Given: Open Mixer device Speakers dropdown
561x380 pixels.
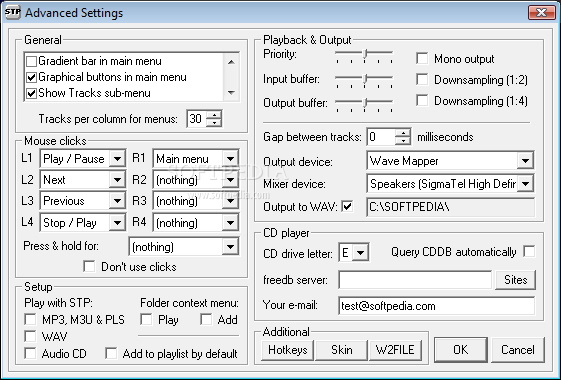Looking at the screenshot, I should click(x=525, y=184).
